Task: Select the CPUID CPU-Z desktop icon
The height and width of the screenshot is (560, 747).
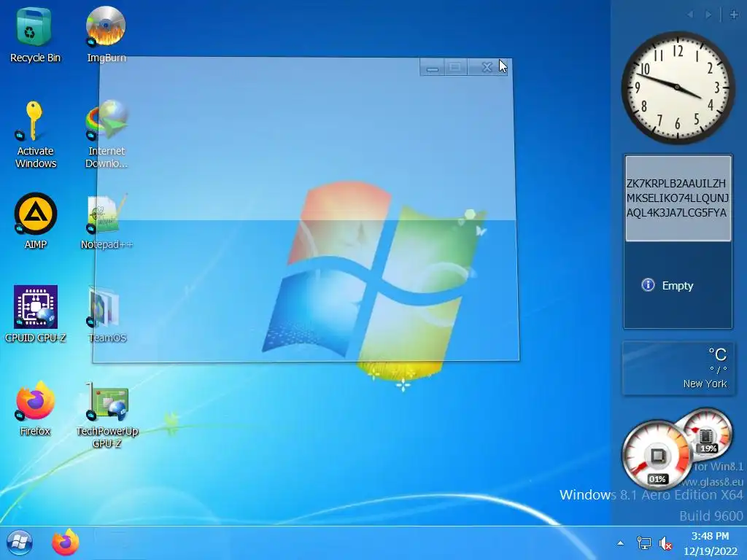Action: coord(35,314)
